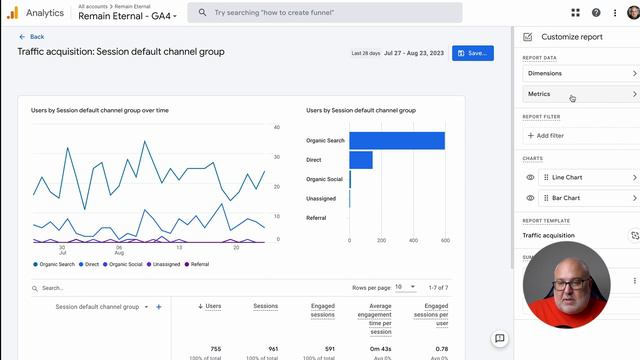This screenshot has height=360, width=640.
Task: Hide the Bar Chart using eye icon
Action: pos(530,198)
